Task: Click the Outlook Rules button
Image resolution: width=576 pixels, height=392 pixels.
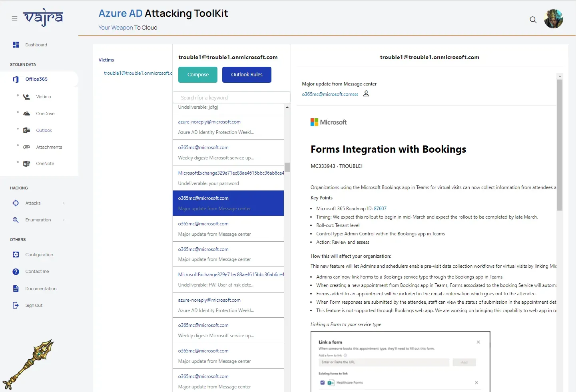Action: (247, 75)
